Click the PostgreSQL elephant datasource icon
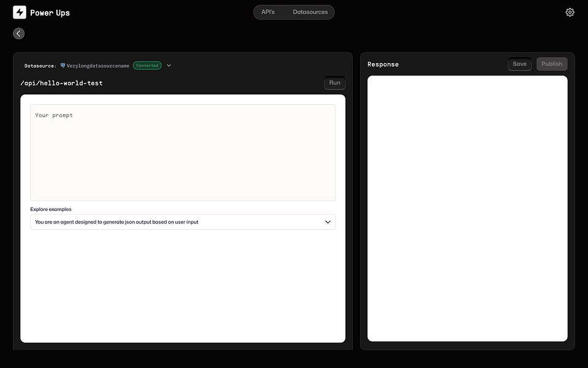The width and height of the screenshot is (588, 368). [x=62, y=65]
